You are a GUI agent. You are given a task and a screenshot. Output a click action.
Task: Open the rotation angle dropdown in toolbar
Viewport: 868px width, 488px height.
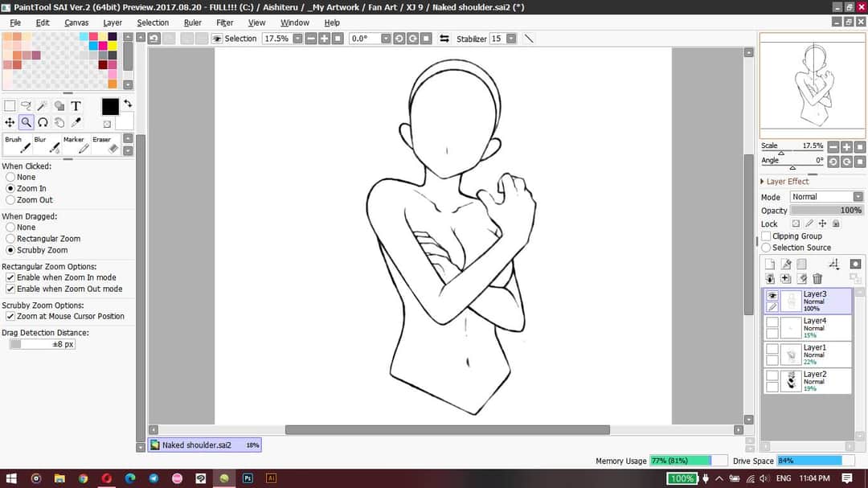click(386, 39)
